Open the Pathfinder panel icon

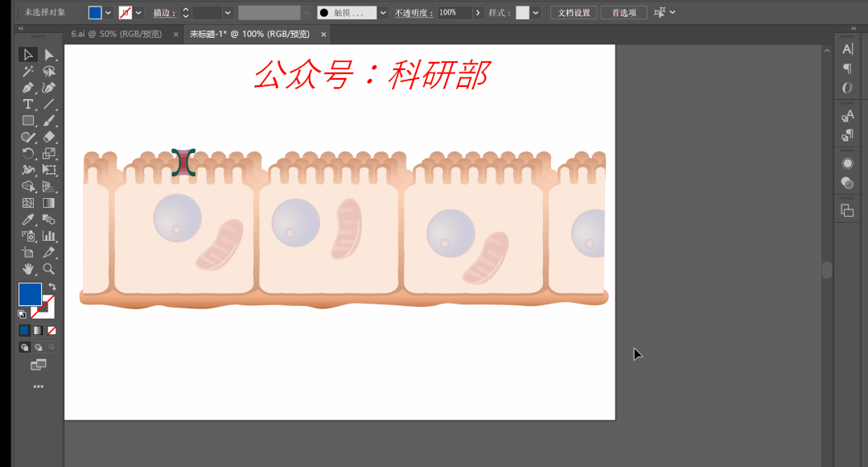click(x=847, y=210)
